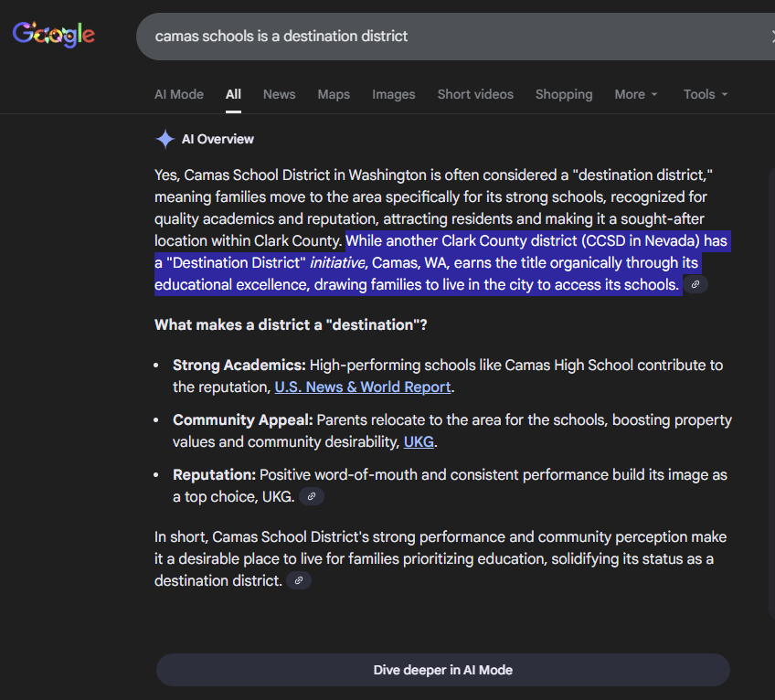Switch to News tab
The height and width of the screenshot is (700, 775).
[x=280, y=94]
